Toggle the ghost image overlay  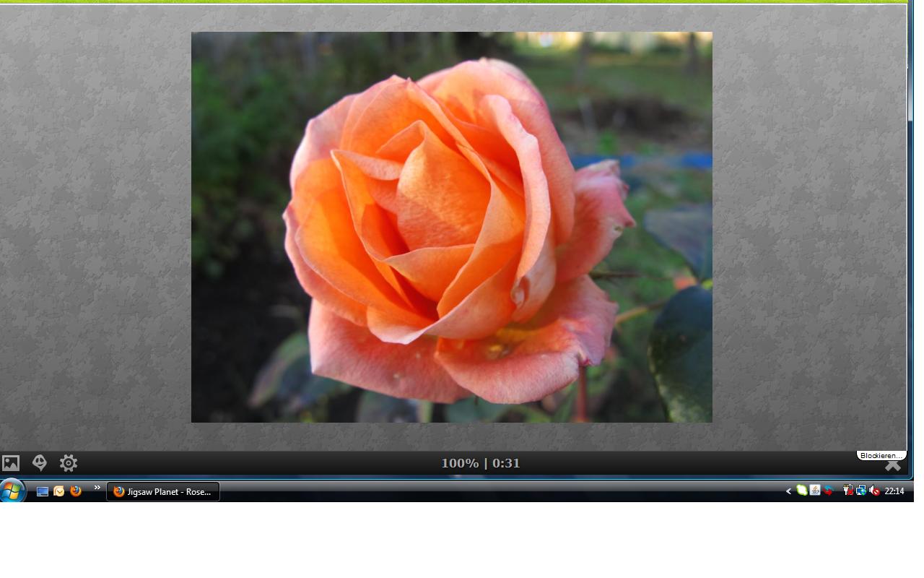[40, 463]
